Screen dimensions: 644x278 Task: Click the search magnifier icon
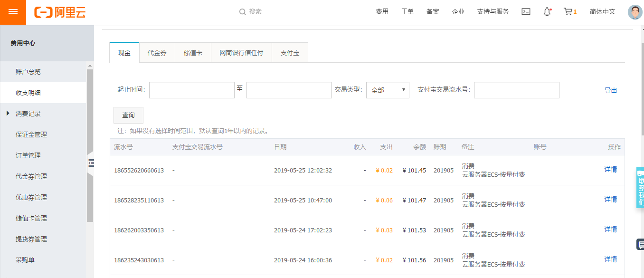click(243, 12)
